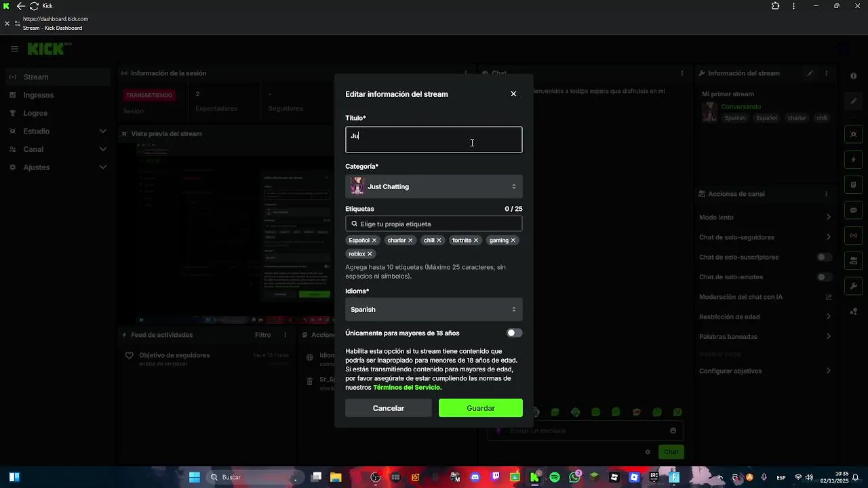
Task: Open Spotify from the taskbar
Action: (555, 478)
